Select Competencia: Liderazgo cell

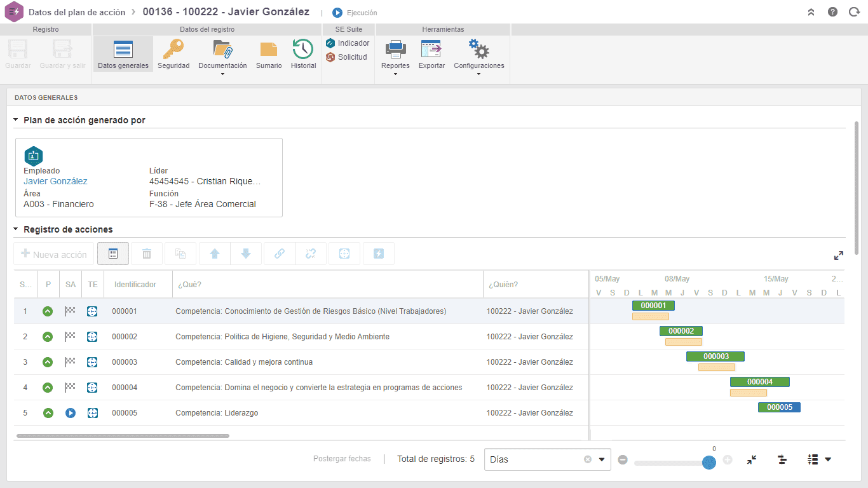[217, 413]
